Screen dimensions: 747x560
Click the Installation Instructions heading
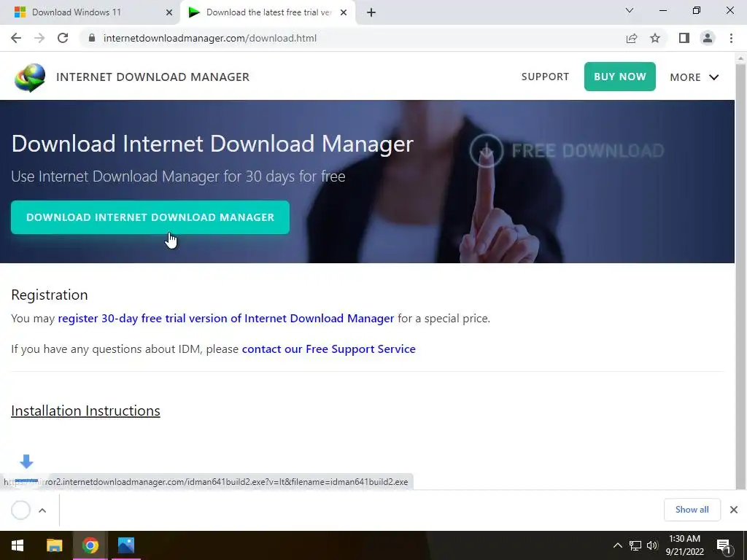86,411
